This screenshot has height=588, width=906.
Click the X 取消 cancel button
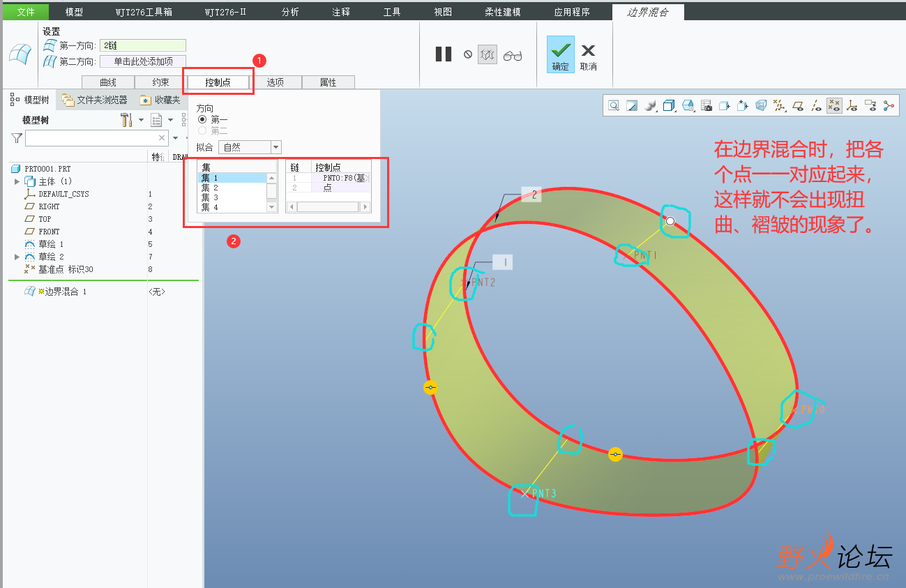click(x=589, y=55)
